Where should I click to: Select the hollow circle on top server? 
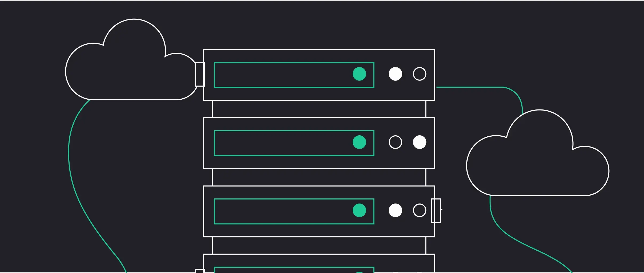tap(420, 74)
